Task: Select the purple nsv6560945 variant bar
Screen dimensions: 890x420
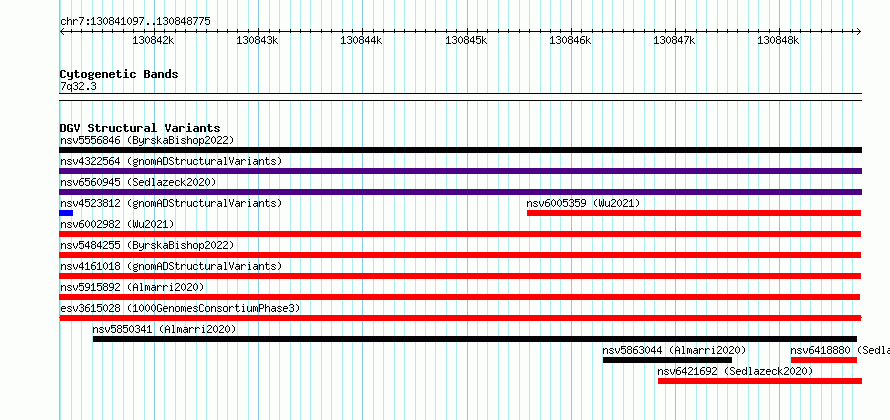Action: pyautogui.click(x=460, y=192)
